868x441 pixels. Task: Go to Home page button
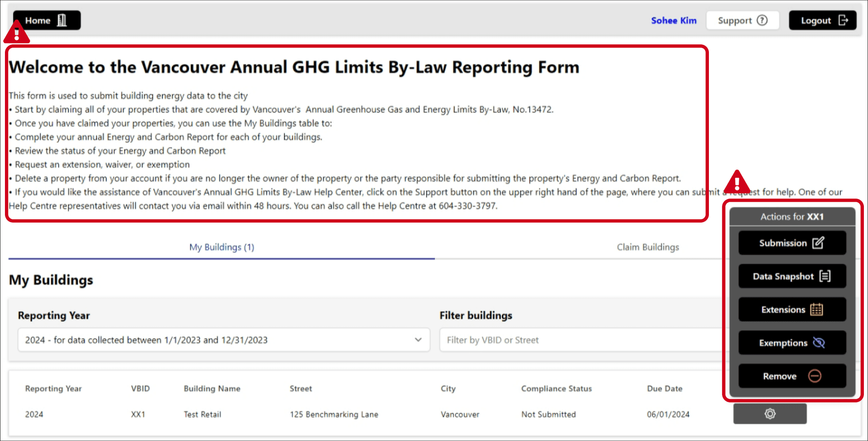47,20
